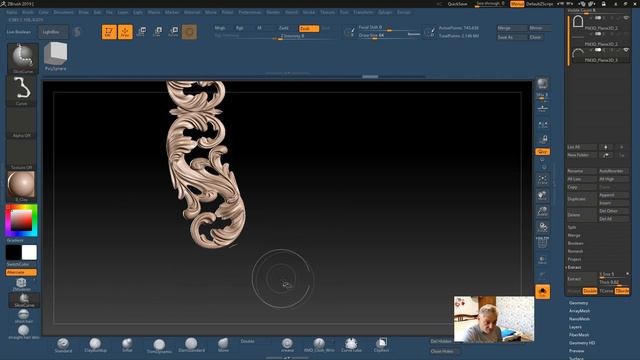Open the Material menu
Image resolution: width=640 pixels, height=360 pixels.
click(192, 12)
